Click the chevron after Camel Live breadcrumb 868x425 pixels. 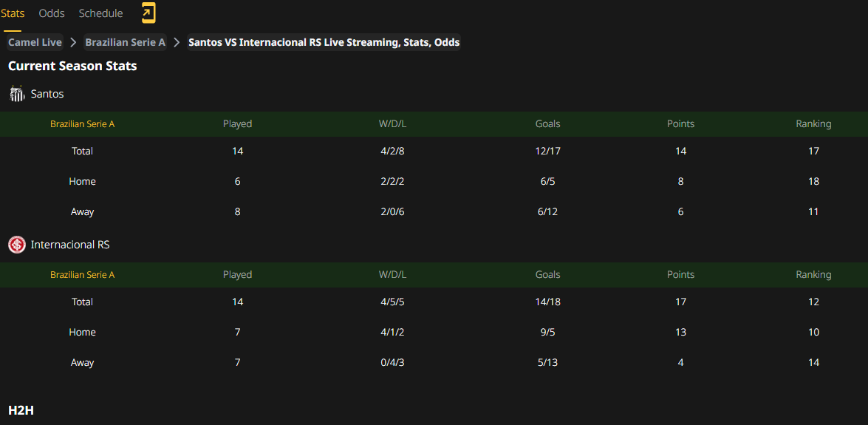tap(73, 43)
